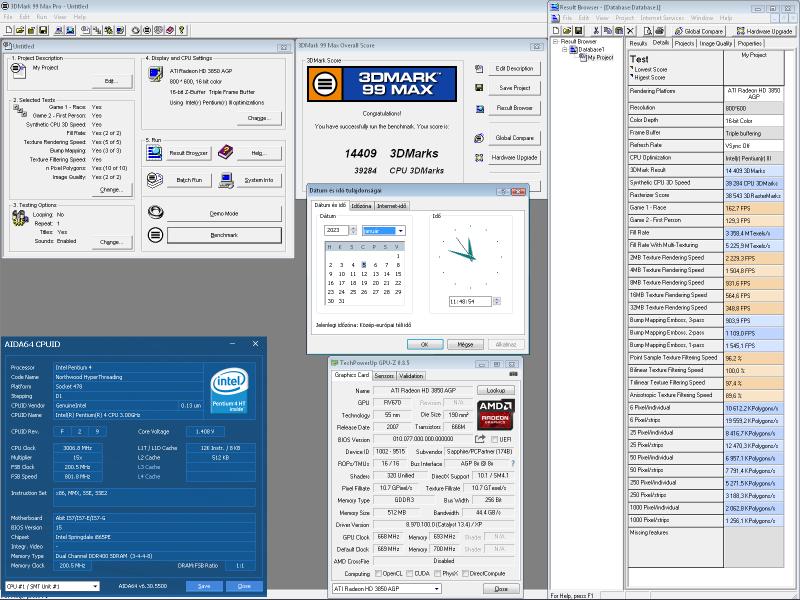Toggle UEFI checkbox in GPU-Z
The height and width of the screenshot is (600, 800).
(494, 439)
